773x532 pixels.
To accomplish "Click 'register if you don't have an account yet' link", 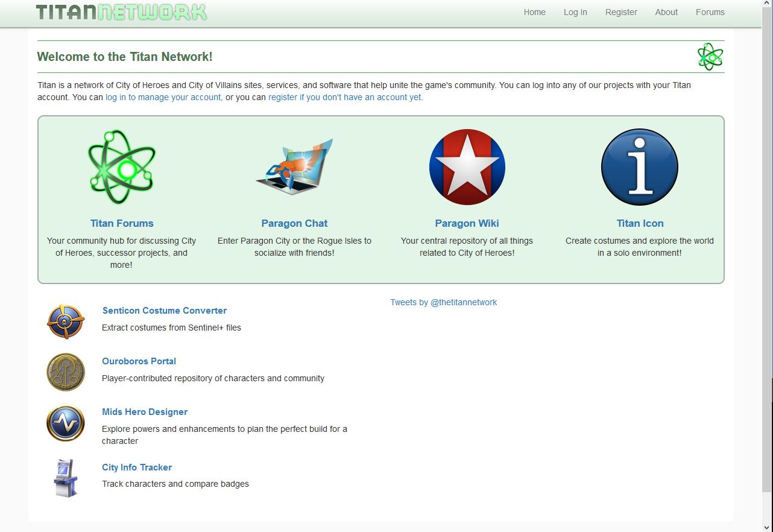I will pos(345,97).
